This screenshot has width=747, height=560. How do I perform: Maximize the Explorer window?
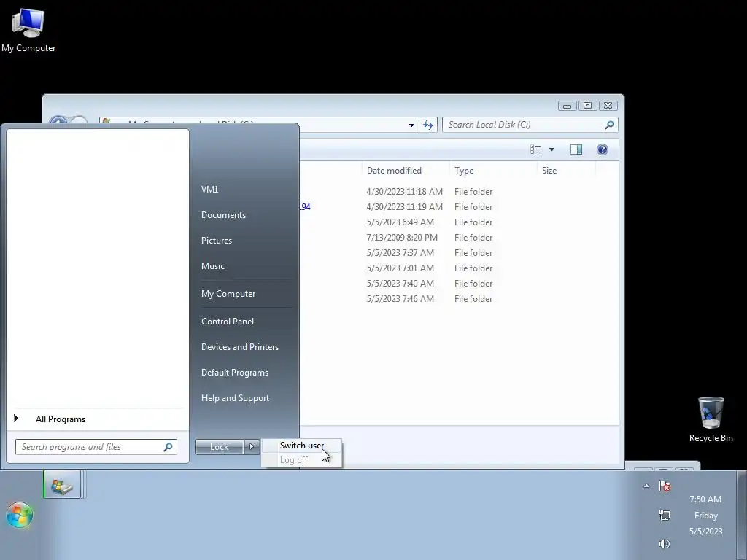[x=587, y=106]
